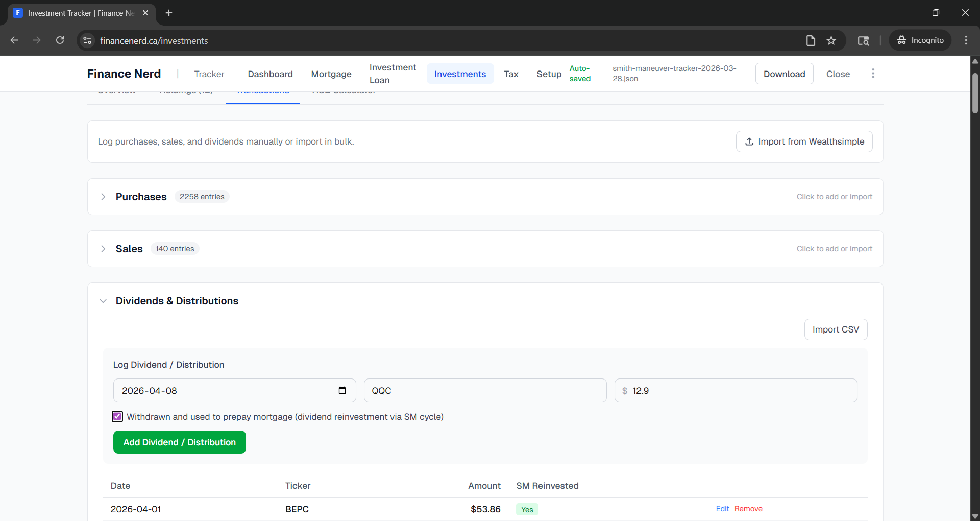Go back using the browser back arrow
Viewport: 980px width, 521px height.
(14, 40)
